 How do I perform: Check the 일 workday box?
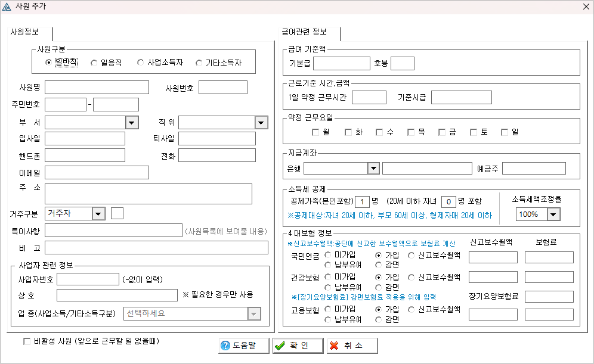click(504, 132)
